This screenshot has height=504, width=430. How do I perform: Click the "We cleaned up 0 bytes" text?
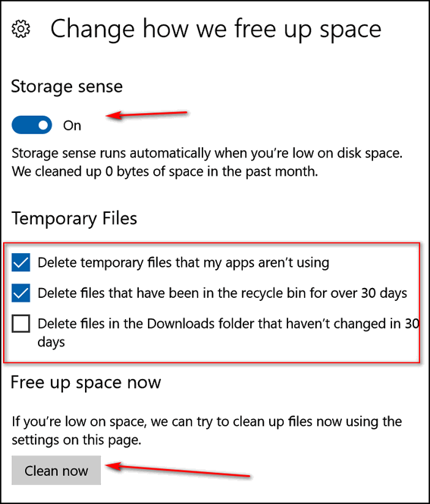click(x=165, y=171)
